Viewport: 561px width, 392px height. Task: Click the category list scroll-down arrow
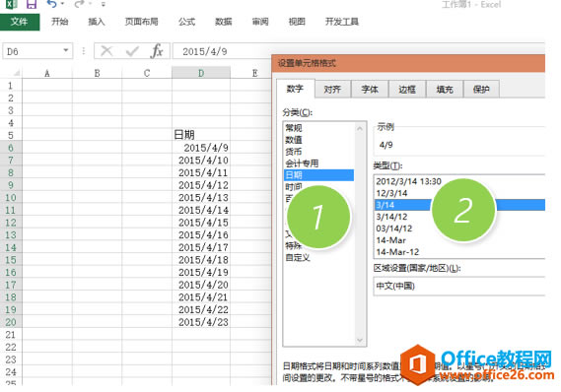click(x=360, y=340)
